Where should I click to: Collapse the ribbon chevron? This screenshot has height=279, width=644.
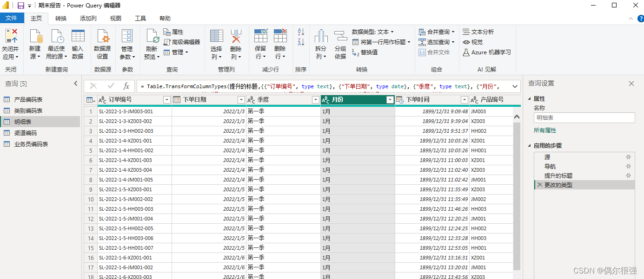click(630, 19)
